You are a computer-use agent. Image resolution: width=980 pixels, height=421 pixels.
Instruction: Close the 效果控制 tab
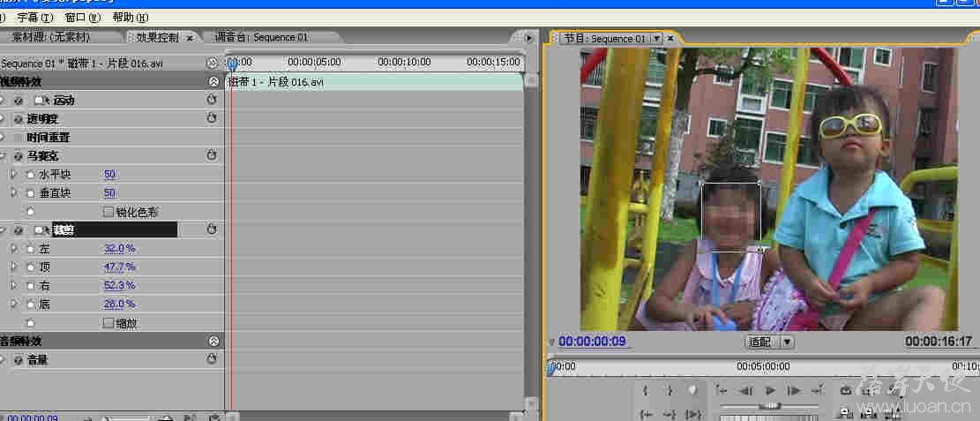tap(190, 38)
